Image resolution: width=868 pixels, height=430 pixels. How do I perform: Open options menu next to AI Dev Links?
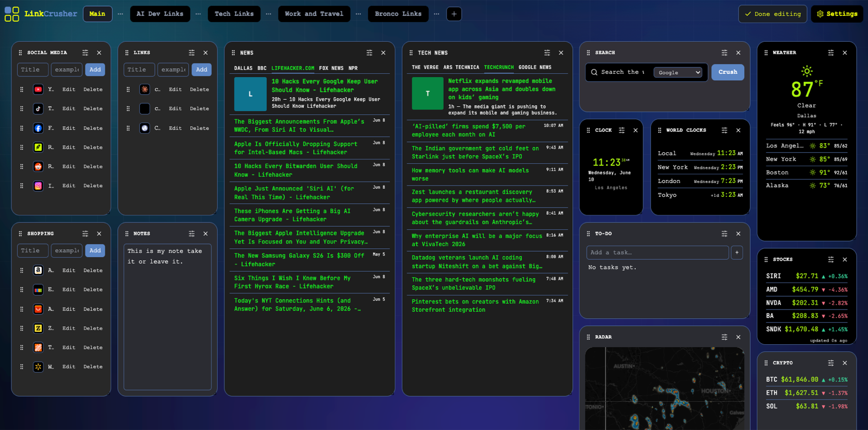coord(198,14)
